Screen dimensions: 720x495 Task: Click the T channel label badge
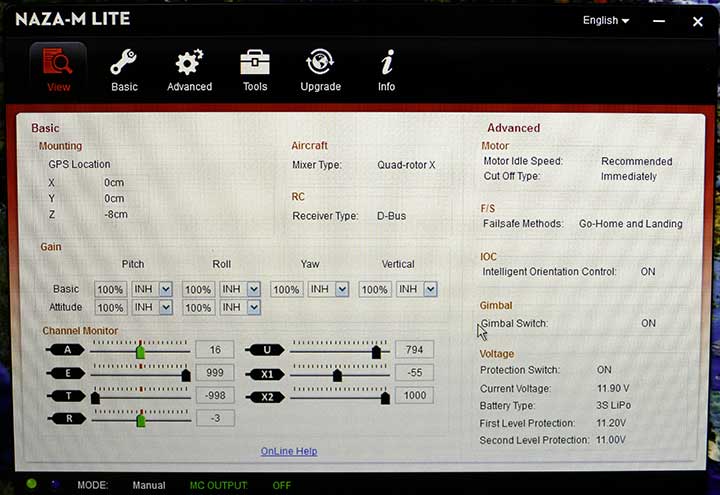[68, 396]
